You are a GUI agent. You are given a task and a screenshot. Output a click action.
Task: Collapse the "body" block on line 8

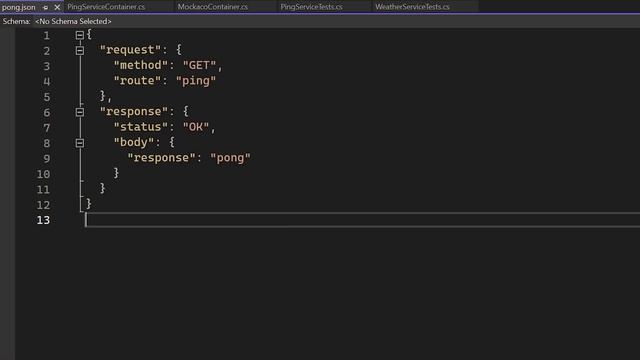click(80, 143)
